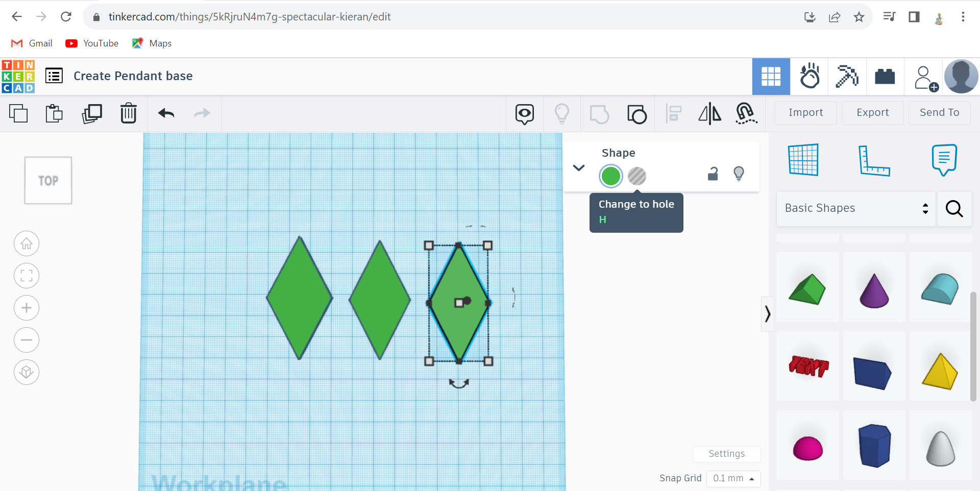
Task: Click the Group shapes icon
Action: point(599,114)
